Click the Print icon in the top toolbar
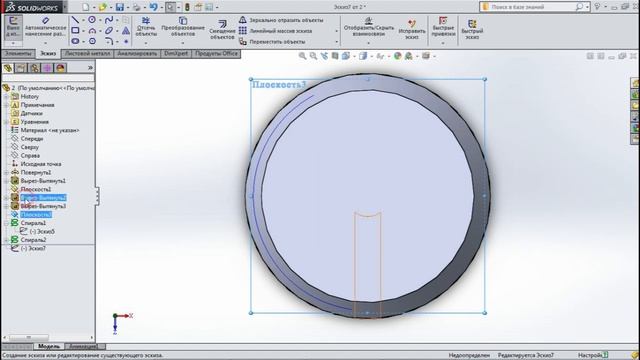Viewport: 640px width, 360px height. click(137, 7)
